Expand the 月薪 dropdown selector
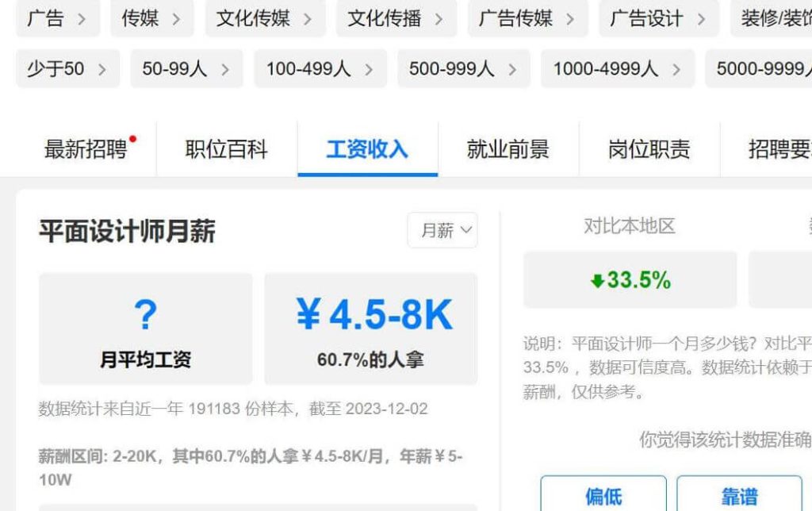This screenshot has height=511, width=812. click(x=442, y=230)
